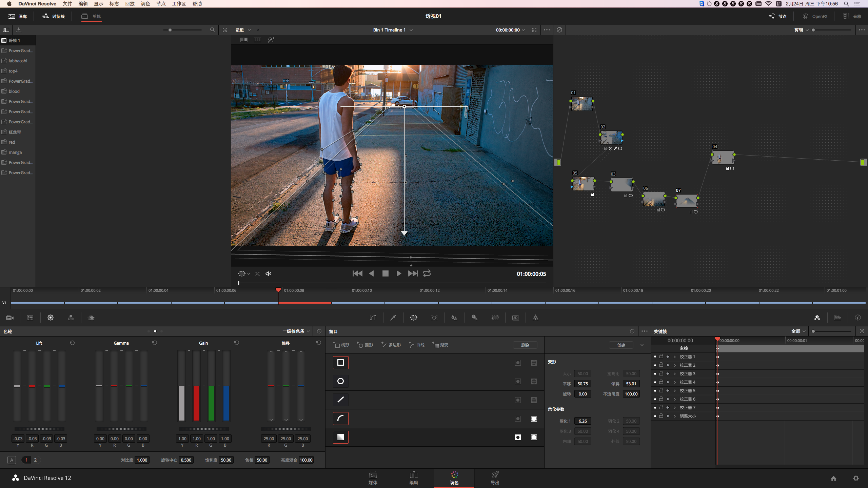Toggle the A auto-balance button

(12, 460)
